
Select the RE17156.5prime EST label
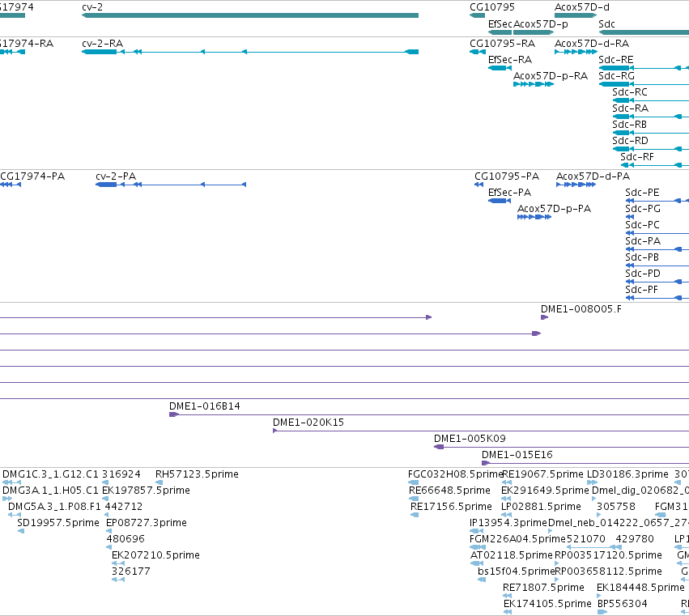coord(451,507)
